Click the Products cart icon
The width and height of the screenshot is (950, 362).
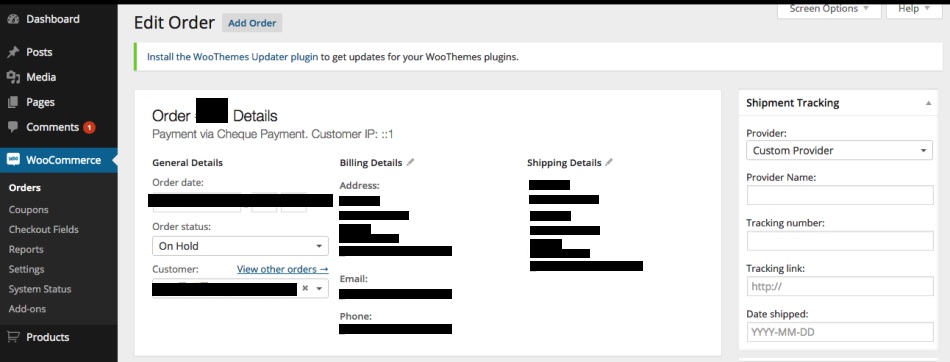point(13,337)
